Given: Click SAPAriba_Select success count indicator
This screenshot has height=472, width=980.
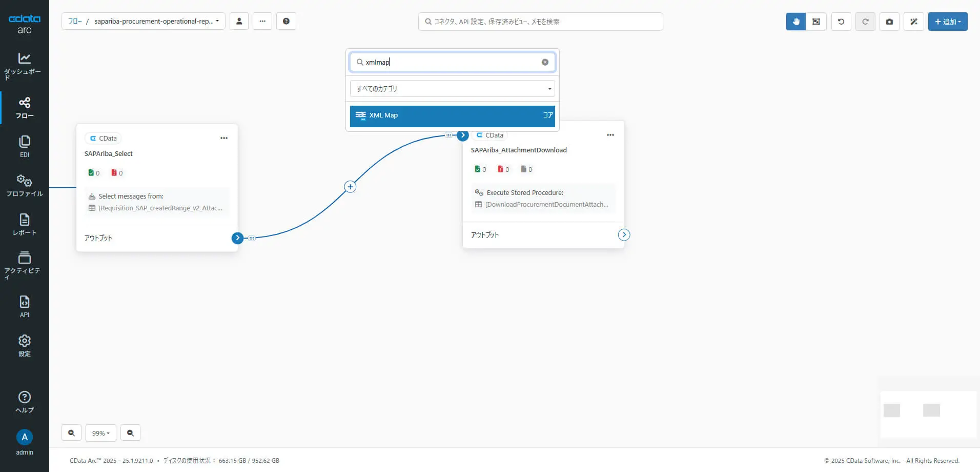Looking at the screenshot, I should coord(94,173).
